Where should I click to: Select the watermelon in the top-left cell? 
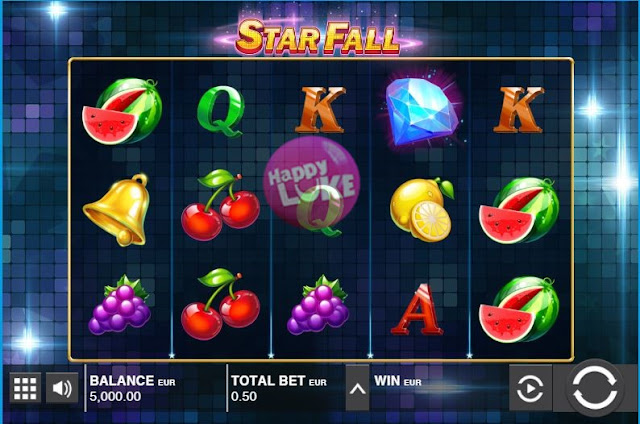tap(122, 111)
